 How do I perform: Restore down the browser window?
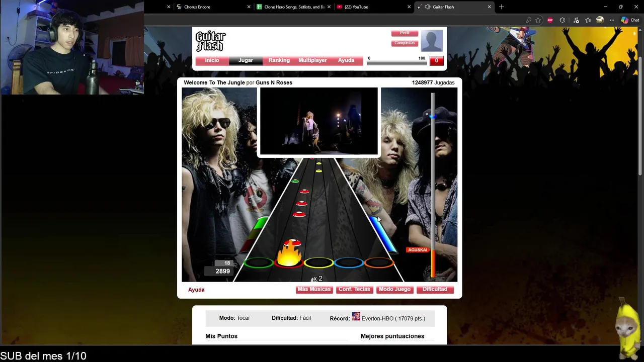(620, 7)
